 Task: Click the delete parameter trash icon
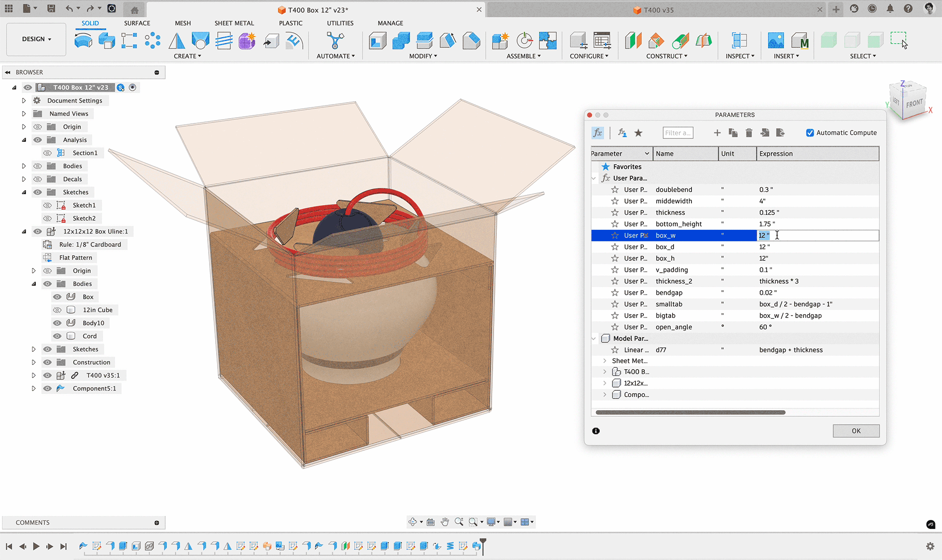pyautogui.click(x=749, y=133)
